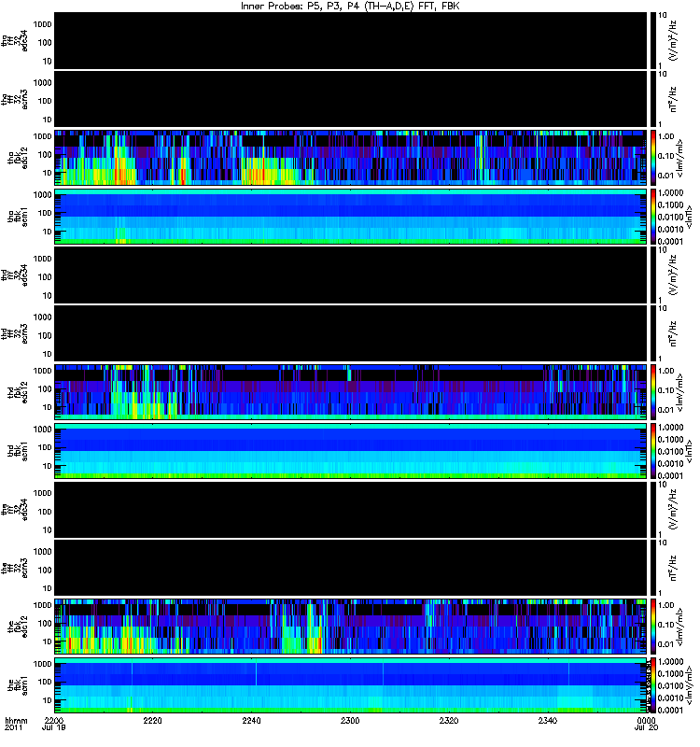Screen dimensions: 700x747
Task: Select the tha fbk scm1 spectrogram panel
Action: click(x=350, y=217)
